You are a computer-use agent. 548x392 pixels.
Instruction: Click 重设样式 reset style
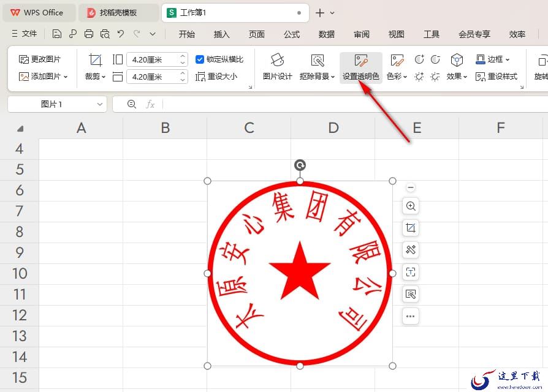[x=497, y=77]
